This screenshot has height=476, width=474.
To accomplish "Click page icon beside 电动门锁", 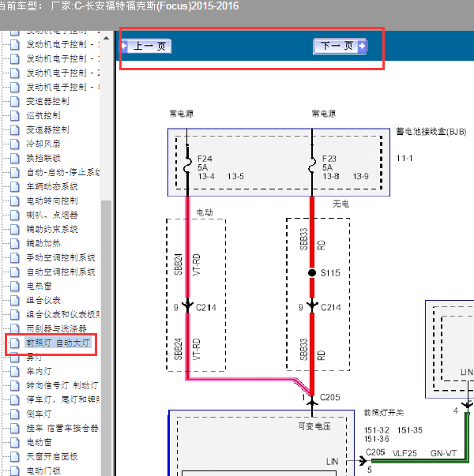I will (x=14, y=470).
